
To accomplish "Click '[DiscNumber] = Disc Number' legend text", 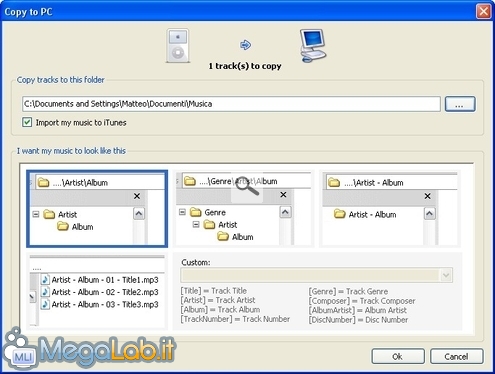I will (x=358, y=320).
